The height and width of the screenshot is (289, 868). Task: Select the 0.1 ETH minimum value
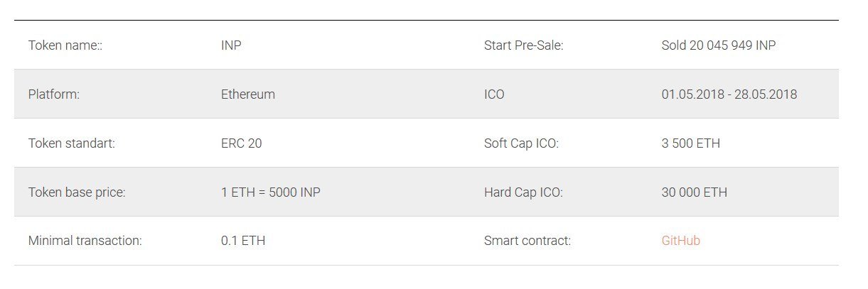[x=243, y=241]
